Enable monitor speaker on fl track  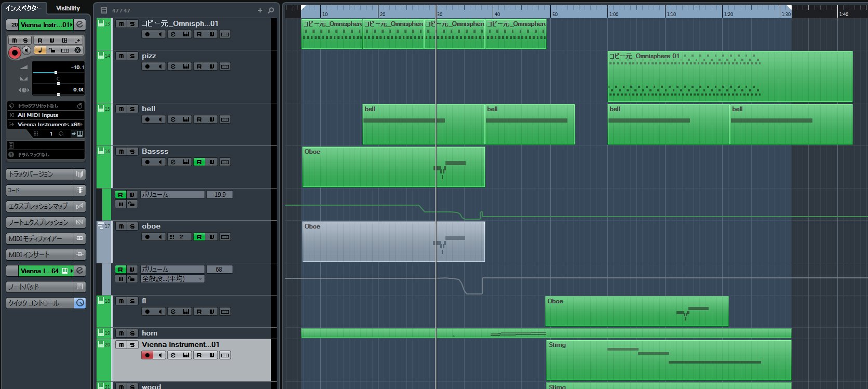(x=160, y=312)
